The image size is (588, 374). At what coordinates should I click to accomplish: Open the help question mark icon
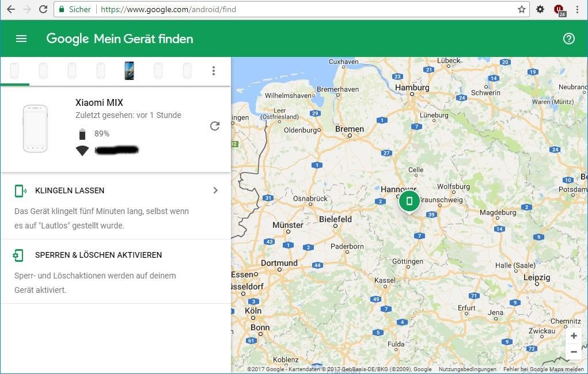coord(569,39)
